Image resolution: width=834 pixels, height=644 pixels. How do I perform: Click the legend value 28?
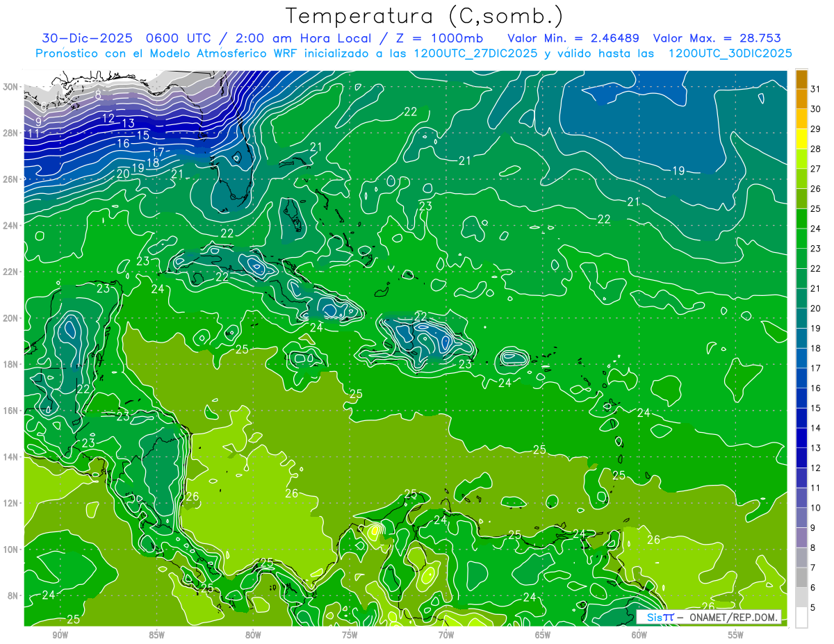[816, 149]
